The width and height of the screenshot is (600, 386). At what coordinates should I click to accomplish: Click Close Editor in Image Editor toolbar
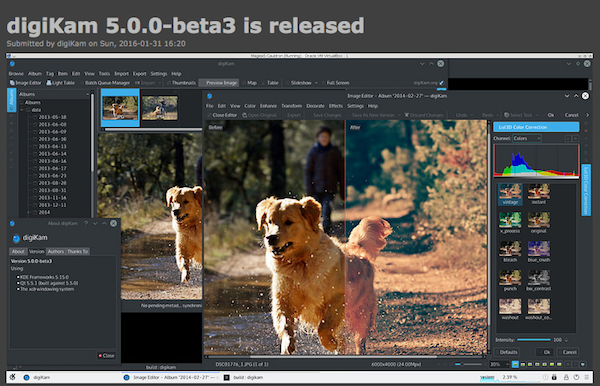point(222,115)
